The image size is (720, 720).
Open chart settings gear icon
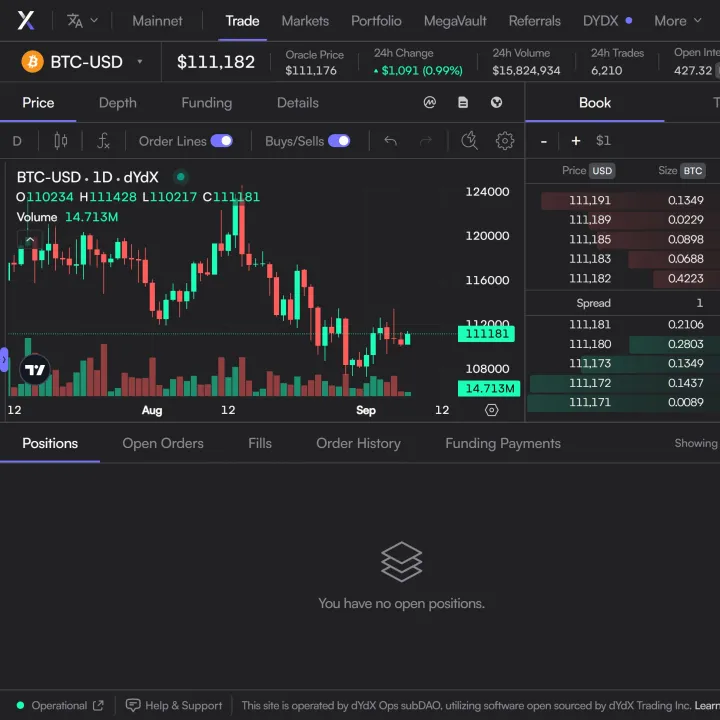505,141
